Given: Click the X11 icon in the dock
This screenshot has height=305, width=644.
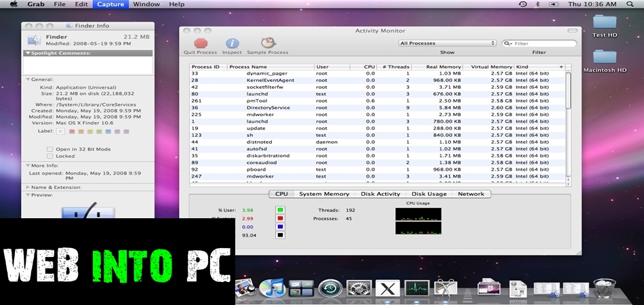Looking at the screenshot, I should [x=388, y=289].
